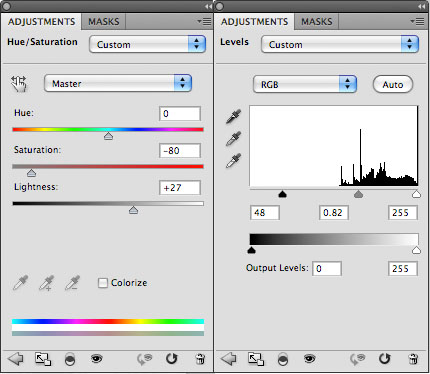The height and width of the screenshot is (374, 430).
Task: Click the Lightness slider handle
Action: coord(133,210)
